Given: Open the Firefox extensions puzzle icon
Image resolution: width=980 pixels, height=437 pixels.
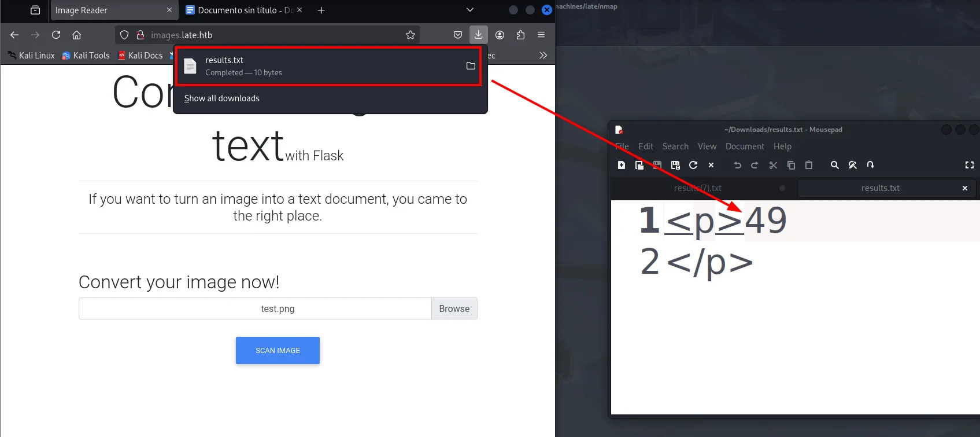Looking at the screenshot, I should pyautogui.click(x=520, y=35).
